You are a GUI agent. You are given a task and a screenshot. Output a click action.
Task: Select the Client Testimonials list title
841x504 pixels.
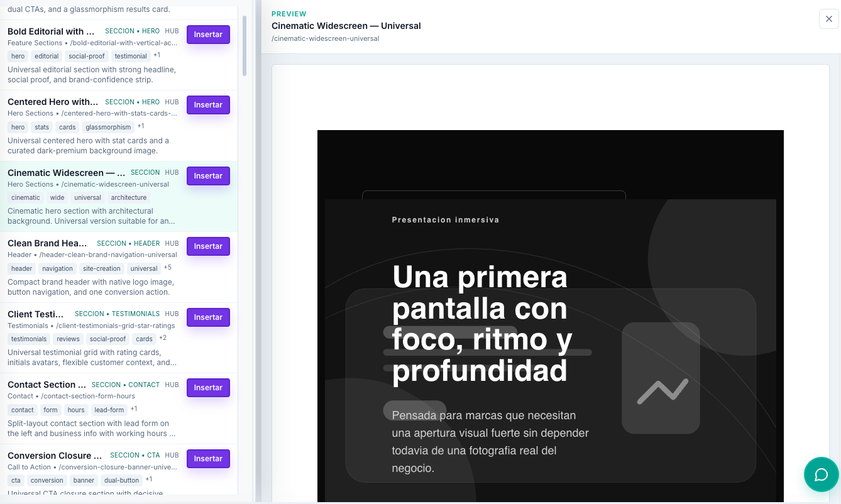36,314
